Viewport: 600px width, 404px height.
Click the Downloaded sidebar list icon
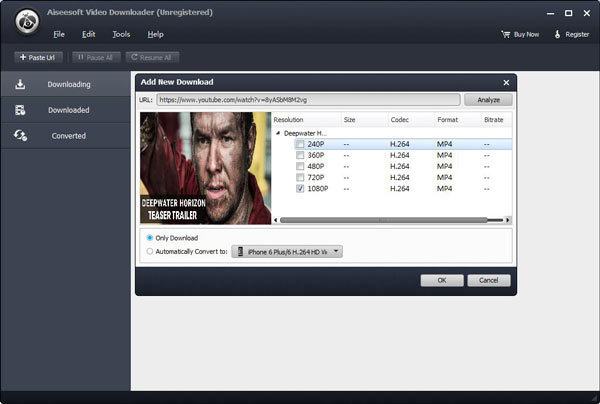click(x=20, y=110)
